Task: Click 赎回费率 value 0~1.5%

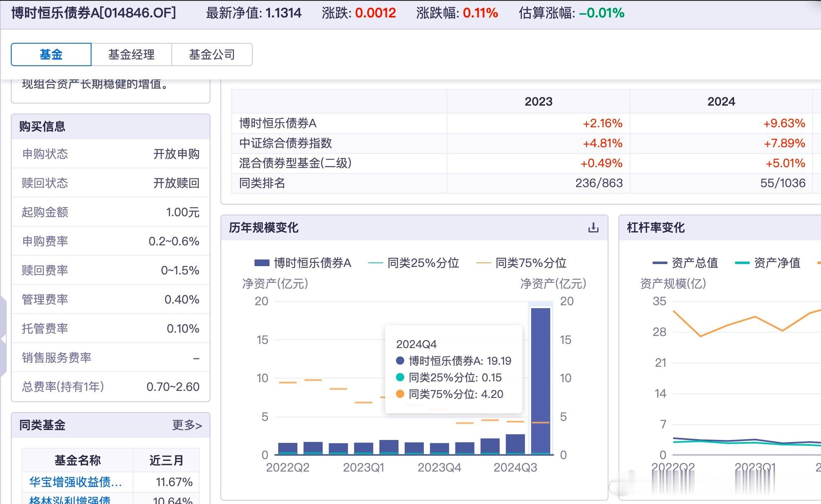Action: click(x=180, y=270)
